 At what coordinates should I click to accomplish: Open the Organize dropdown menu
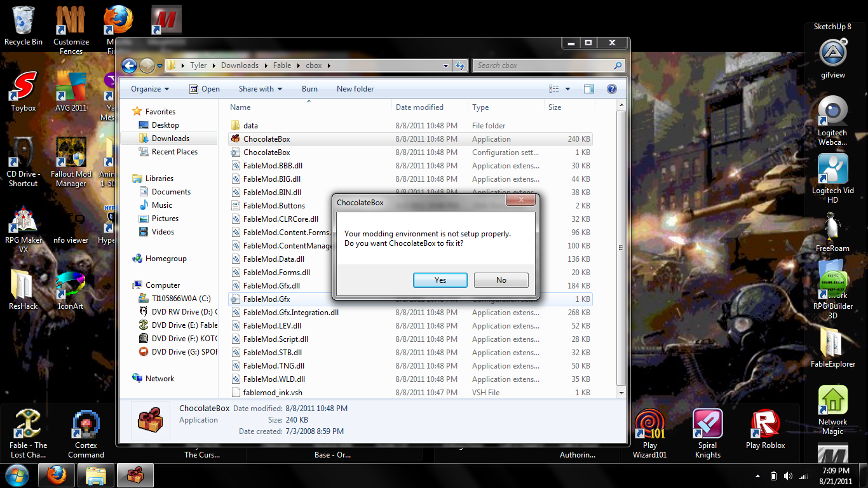tap(150, 89)
